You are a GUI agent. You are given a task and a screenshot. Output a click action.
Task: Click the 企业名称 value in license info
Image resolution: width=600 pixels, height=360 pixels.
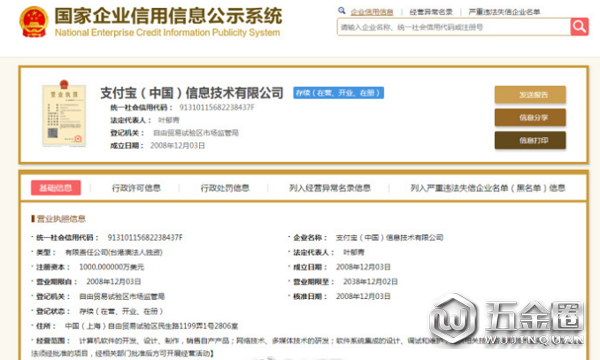390,238
